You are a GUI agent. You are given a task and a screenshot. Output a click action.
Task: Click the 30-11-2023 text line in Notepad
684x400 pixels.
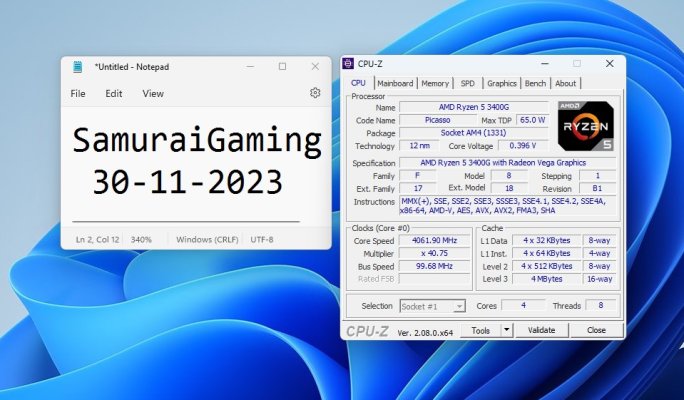[x=188, y=182]
